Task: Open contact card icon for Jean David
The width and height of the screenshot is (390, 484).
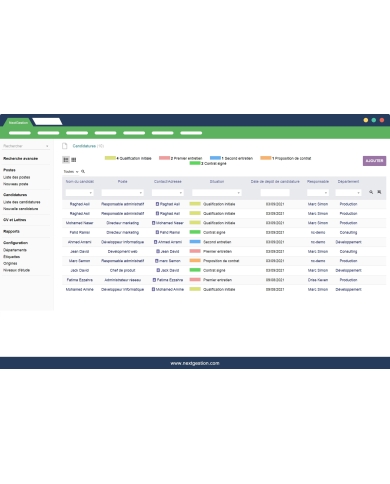Action: click(158, 251)
